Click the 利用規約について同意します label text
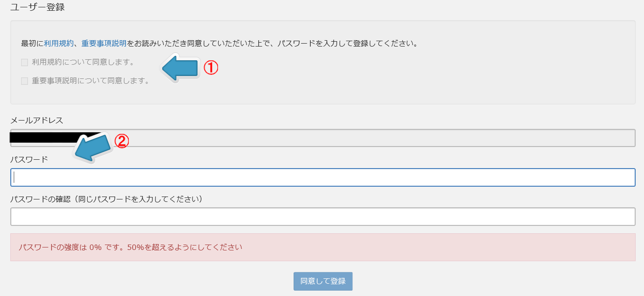 (x=83, y=62)
